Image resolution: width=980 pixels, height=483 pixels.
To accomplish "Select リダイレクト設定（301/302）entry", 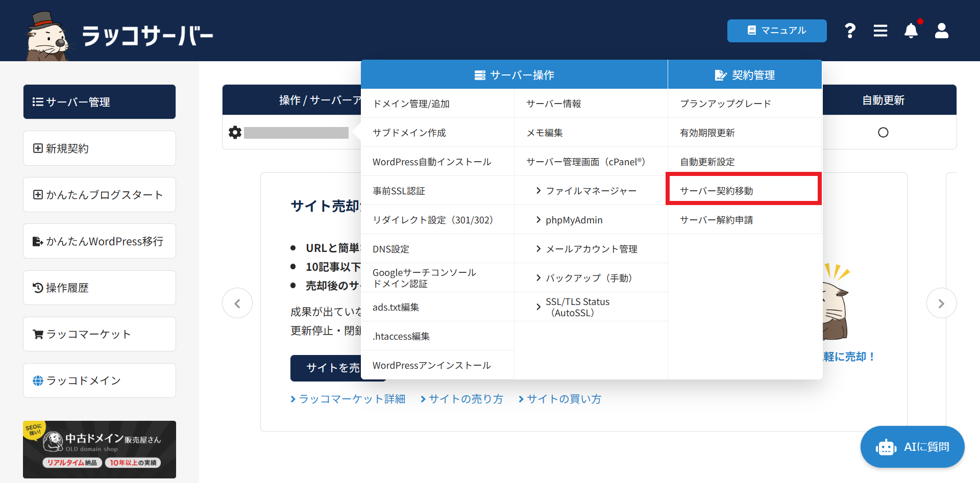I will click(x=437, y=220).
